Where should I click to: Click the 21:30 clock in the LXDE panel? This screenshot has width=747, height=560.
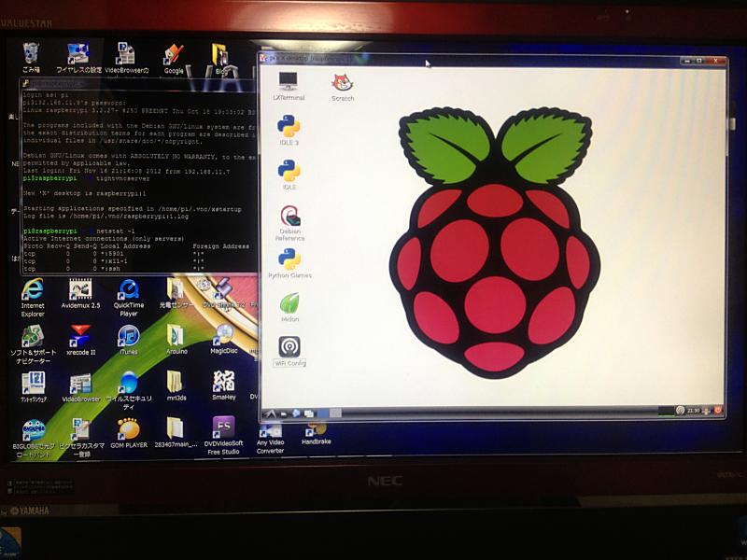pos(694,411)
